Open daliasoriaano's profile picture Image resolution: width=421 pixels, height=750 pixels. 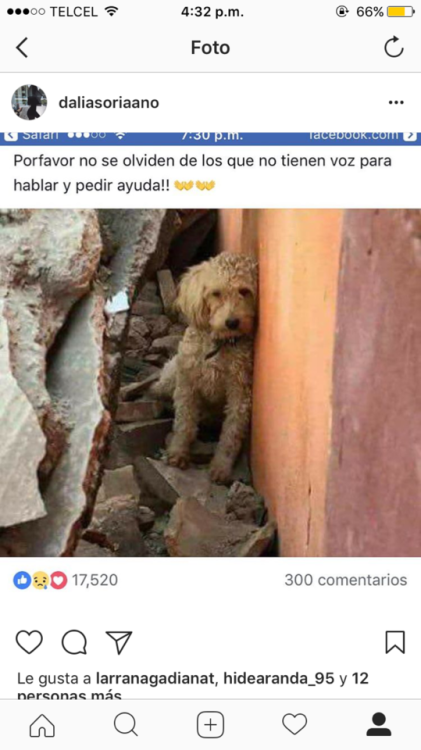click(29, 102)
